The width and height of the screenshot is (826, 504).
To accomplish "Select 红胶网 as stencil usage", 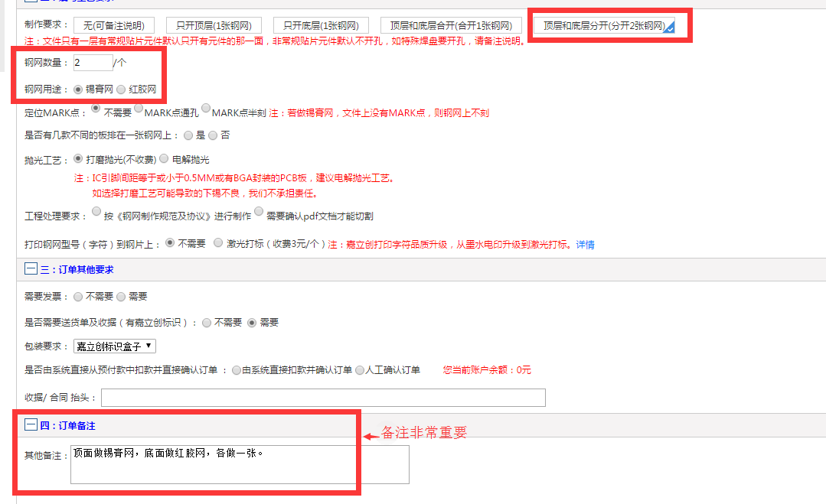I will [121, 89].
